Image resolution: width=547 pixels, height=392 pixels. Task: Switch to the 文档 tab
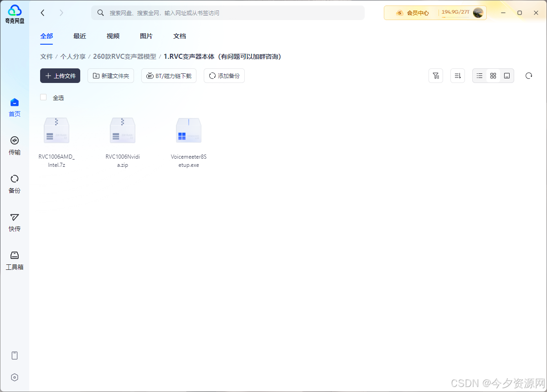click(x=180, y=36)
